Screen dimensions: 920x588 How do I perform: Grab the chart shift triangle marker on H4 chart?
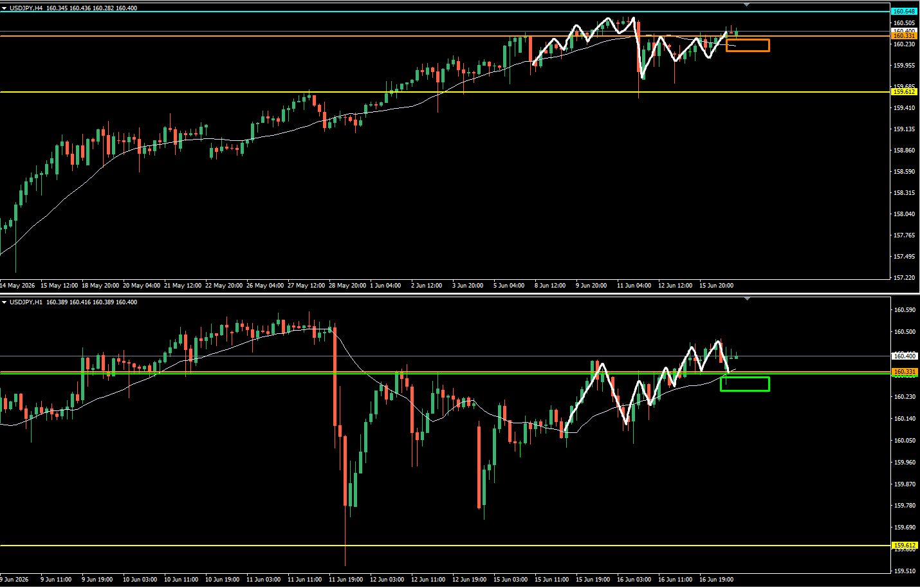[746, 5]
